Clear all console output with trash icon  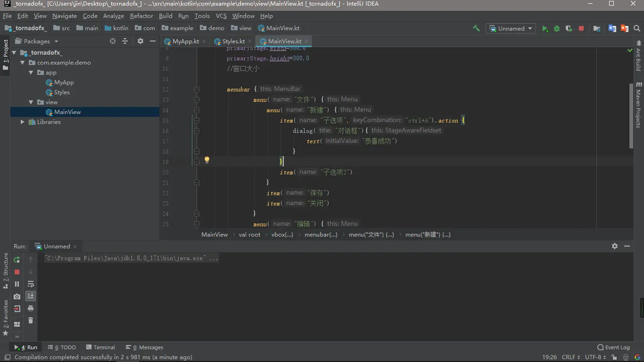click(x=31, y=321)
